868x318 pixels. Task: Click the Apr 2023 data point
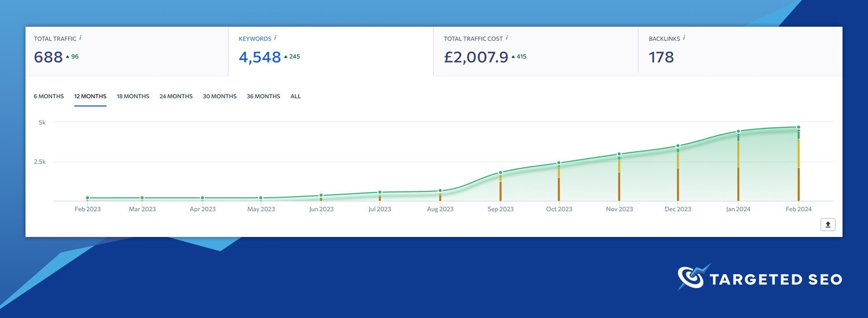tap(203, 198)
